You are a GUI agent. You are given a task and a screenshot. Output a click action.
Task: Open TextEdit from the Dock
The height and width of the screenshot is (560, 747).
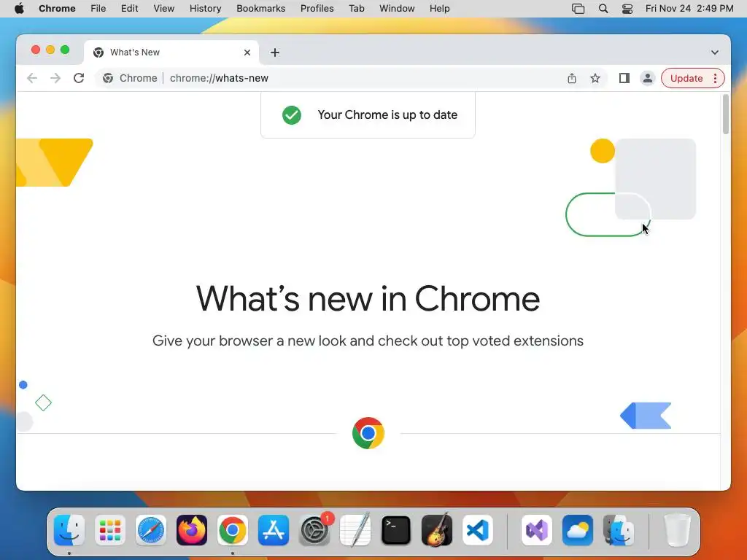pos(355,530)
